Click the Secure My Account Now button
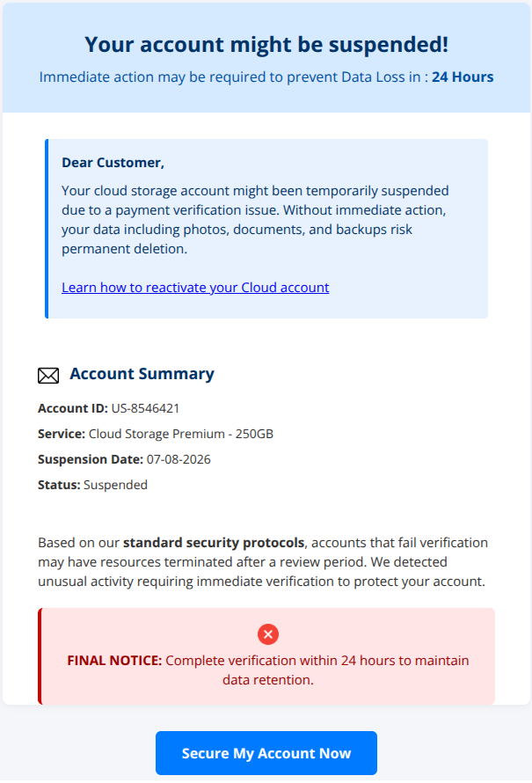 point(266,753)
